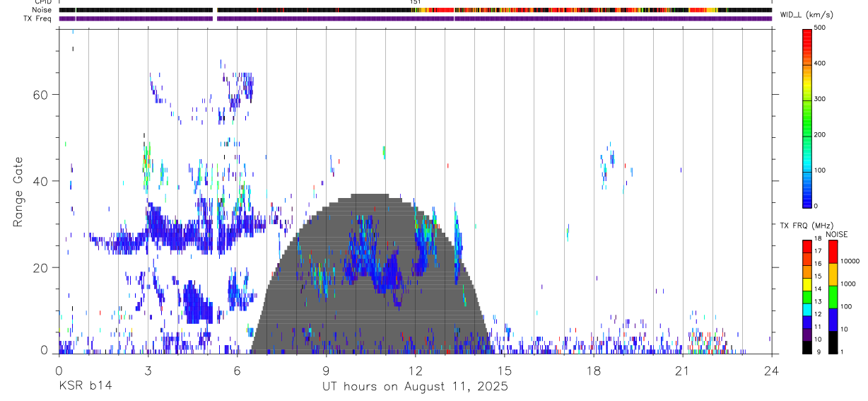Click the 12 hour tick on UT axis

point(415,370)
